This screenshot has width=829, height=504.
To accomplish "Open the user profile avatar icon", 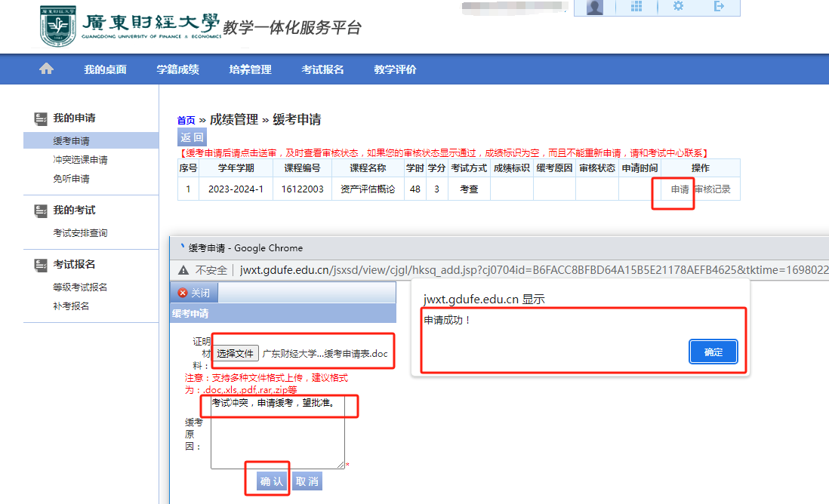I will point(595,7).
